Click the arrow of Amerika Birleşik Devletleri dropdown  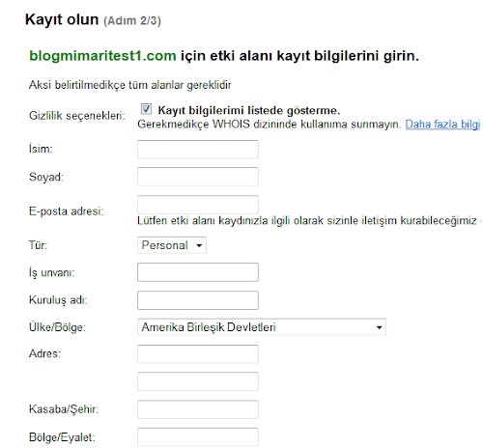(379, 327)
